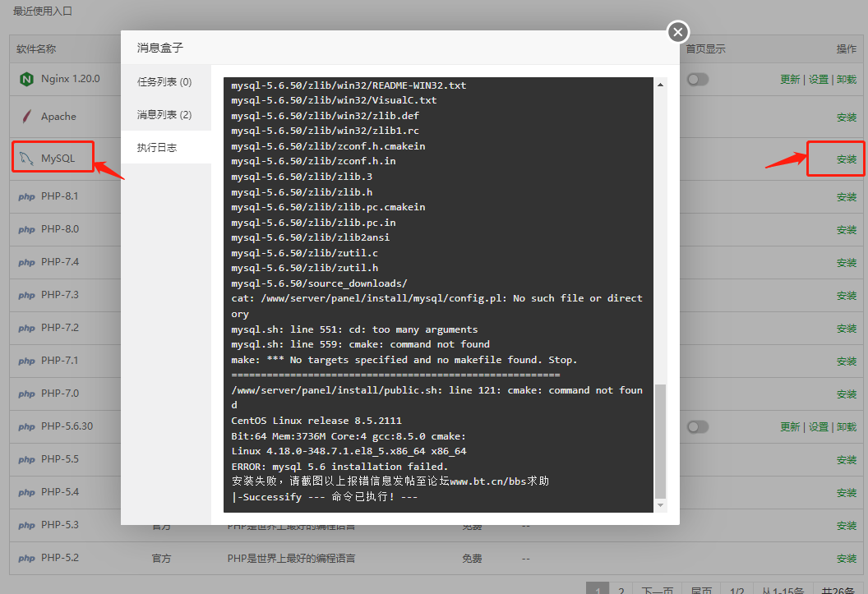This screenshot has width=868, height=594.
Task: Click log scrollbar down arrow
Action: [660, 505]
